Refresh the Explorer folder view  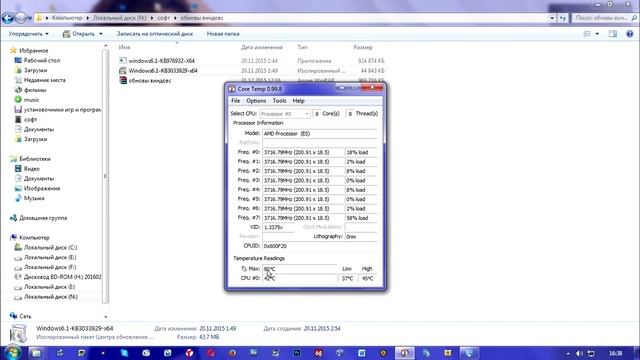pyautogui.click(x=563, y=18)
